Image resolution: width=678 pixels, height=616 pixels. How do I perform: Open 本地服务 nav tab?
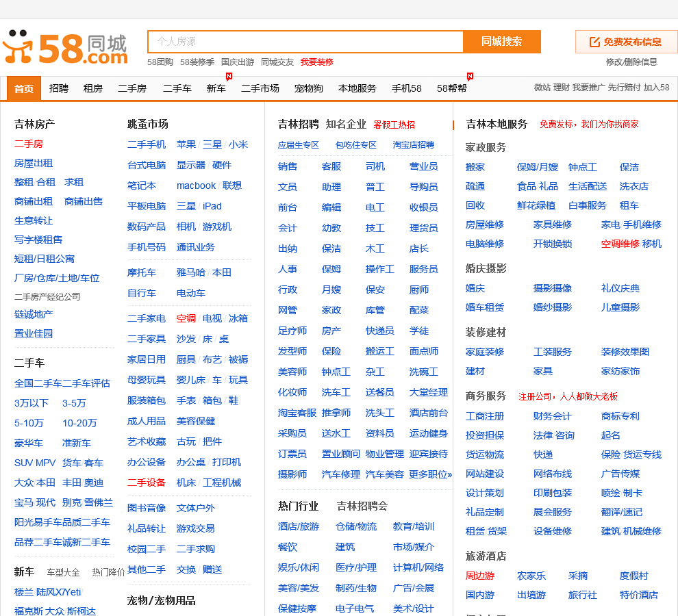pos(357,88)
